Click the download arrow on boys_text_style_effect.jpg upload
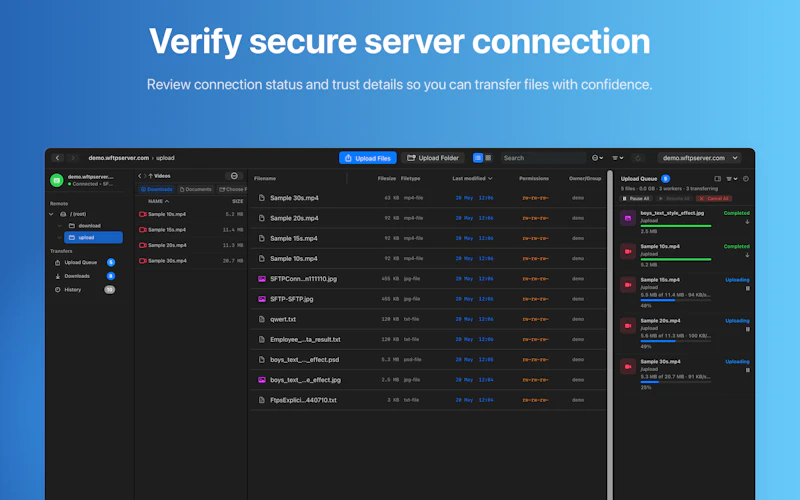800x500 pixels. (x=747, y=222)
